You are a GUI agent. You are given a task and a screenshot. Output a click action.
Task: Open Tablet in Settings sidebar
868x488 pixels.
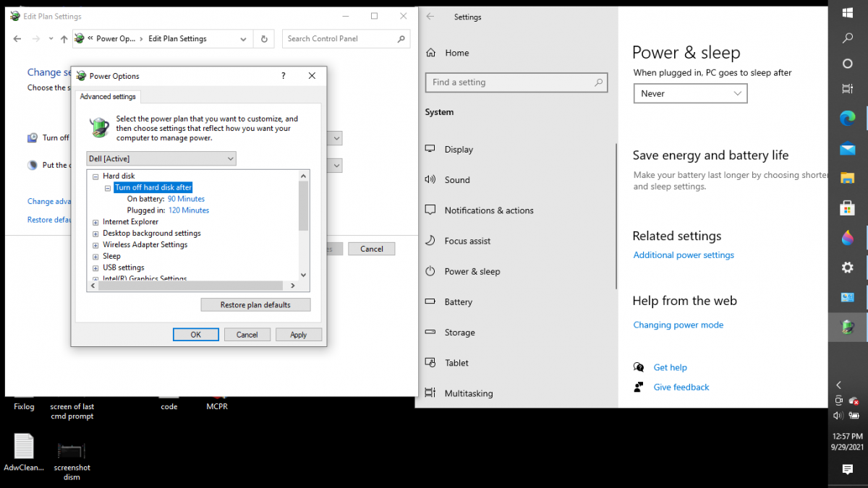pos(456,363)
